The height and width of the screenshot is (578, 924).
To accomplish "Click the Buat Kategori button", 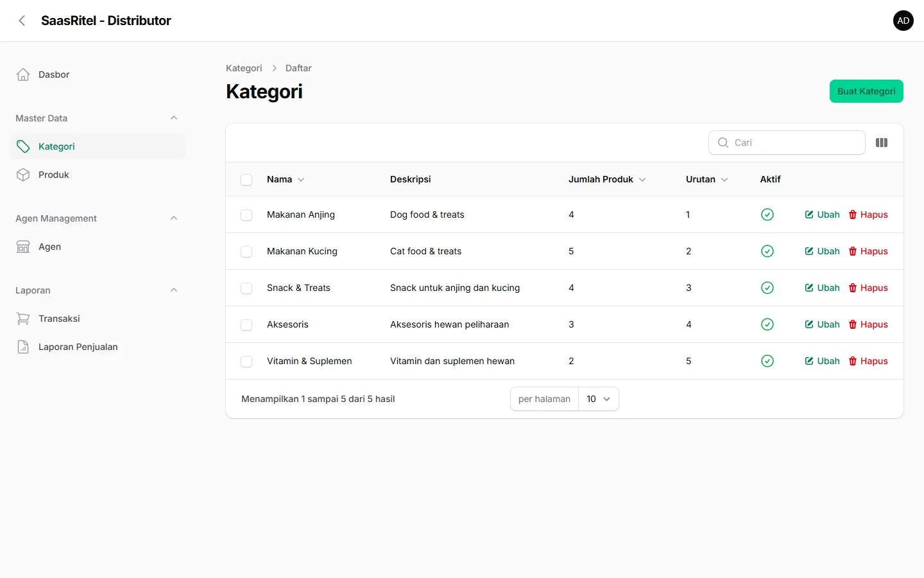I will tap(866, 91).
